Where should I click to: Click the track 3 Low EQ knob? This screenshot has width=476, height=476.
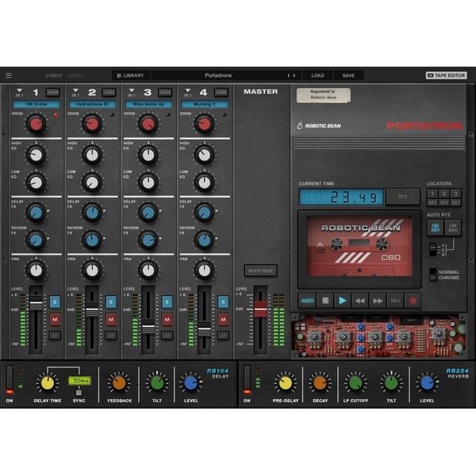148,182
